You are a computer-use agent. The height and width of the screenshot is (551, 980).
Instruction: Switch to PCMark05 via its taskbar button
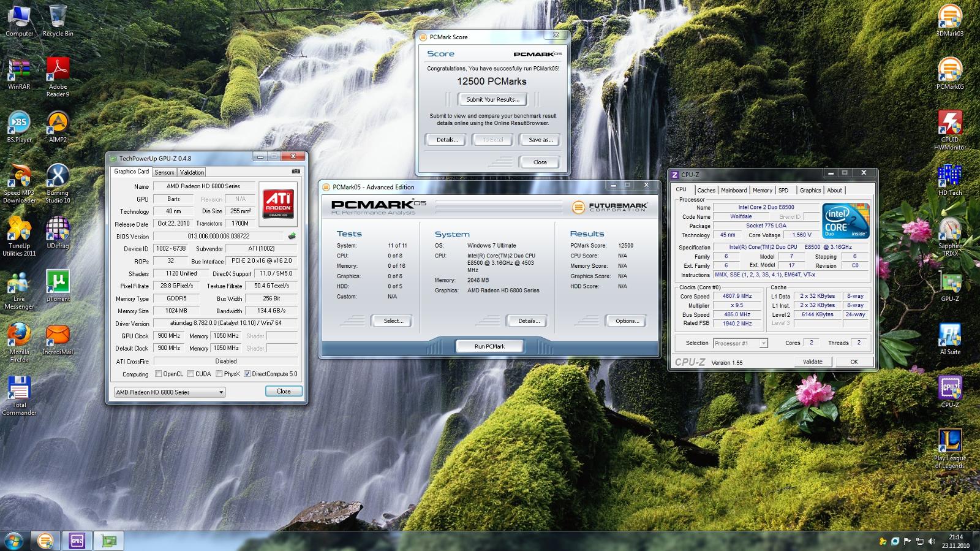45,541
